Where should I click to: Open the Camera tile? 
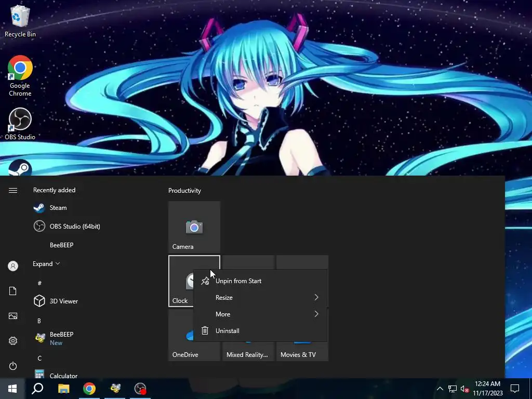pyautogui.click(x=194, y=227)
